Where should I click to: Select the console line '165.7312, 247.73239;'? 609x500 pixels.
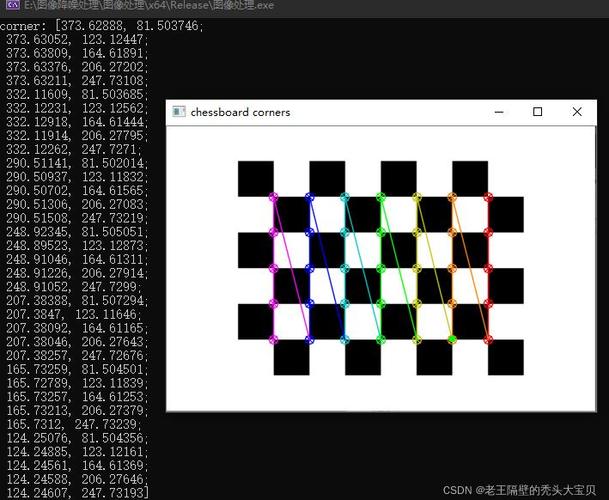click(x=74, y=424)
